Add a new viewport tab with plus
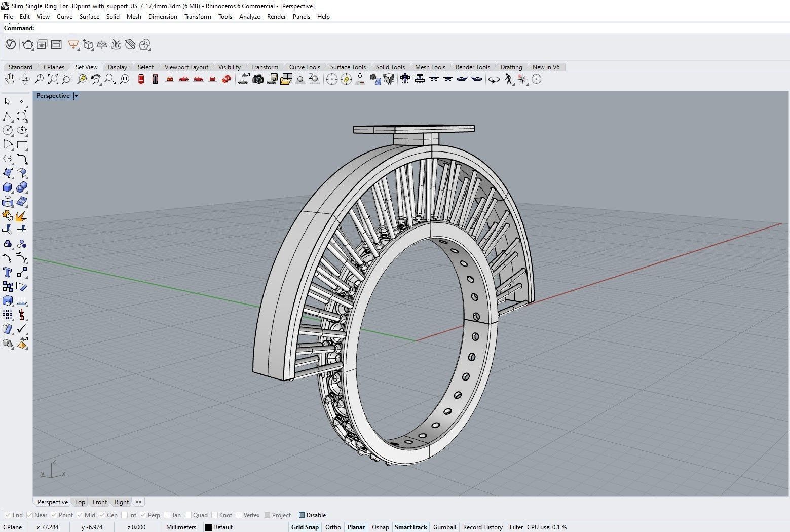The image size is (790, 532). click(138, 502)
